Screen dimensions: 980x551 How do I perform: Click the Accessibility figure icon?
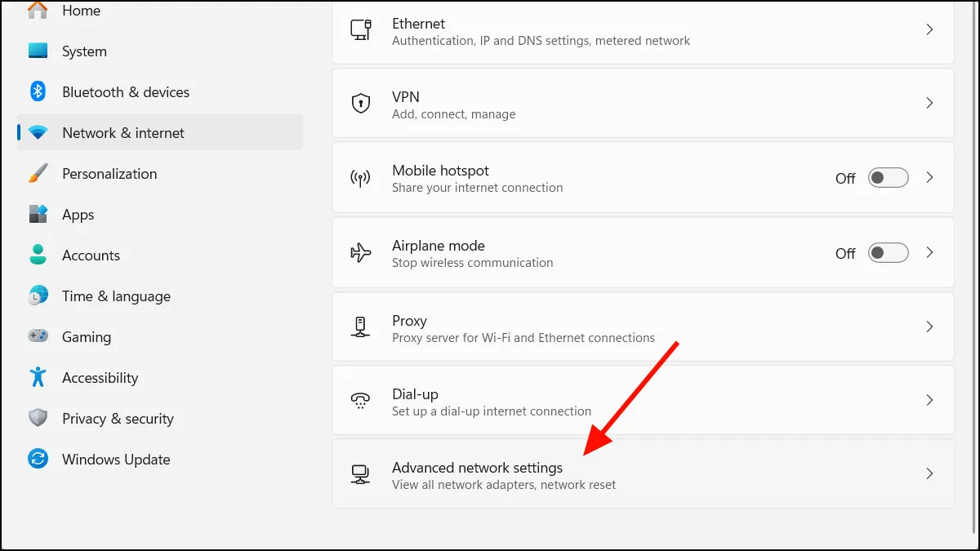pos(38,377)
